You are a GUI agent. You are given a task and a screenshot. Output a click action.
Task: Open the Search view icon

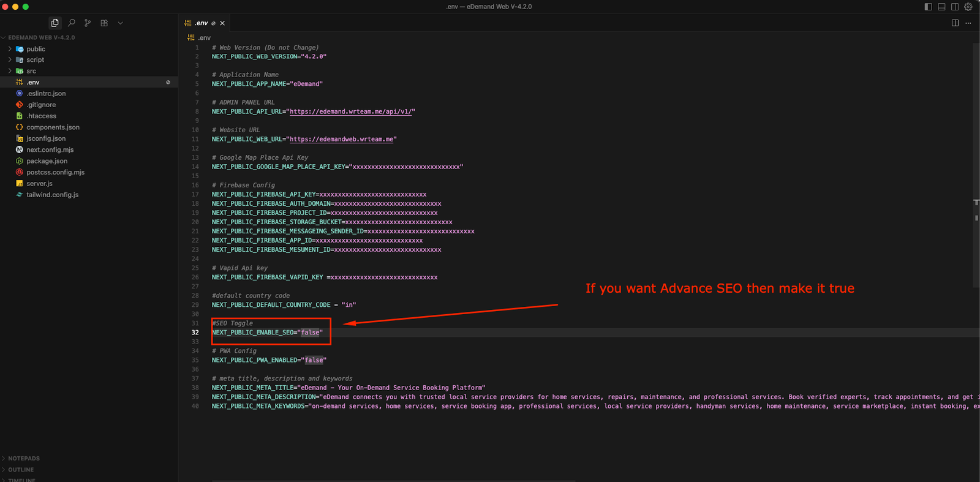72,23
